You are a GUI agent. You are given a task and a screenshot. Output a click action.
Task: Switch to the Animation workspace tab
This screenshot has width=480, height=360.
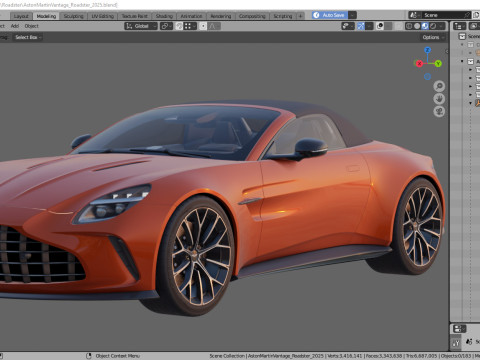pos(191,16)
